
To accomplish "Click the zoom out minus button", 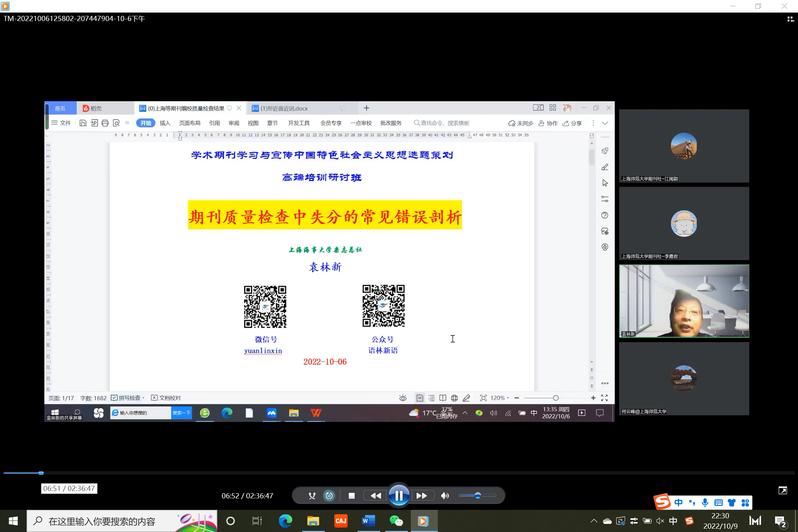I will 516,398.
